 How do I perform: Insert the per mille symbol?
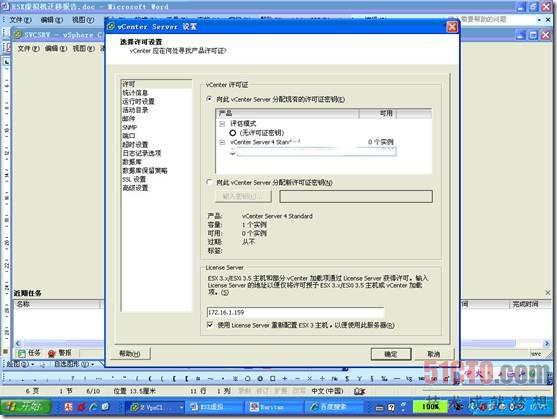384,379
